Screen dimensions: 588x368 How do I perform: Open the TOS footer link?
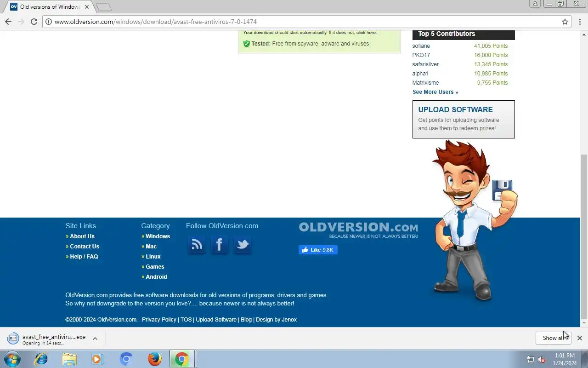pyautogui.click(x=186, y=320)
